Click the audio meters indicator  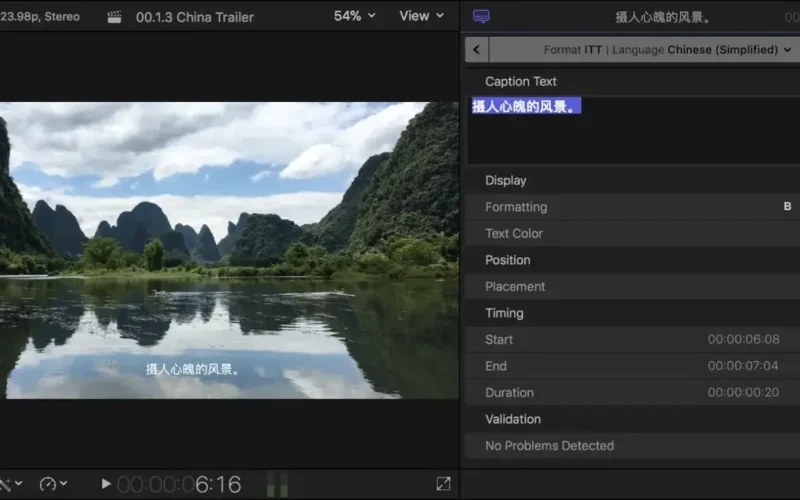pyautogui.click(x=277, y=485)
